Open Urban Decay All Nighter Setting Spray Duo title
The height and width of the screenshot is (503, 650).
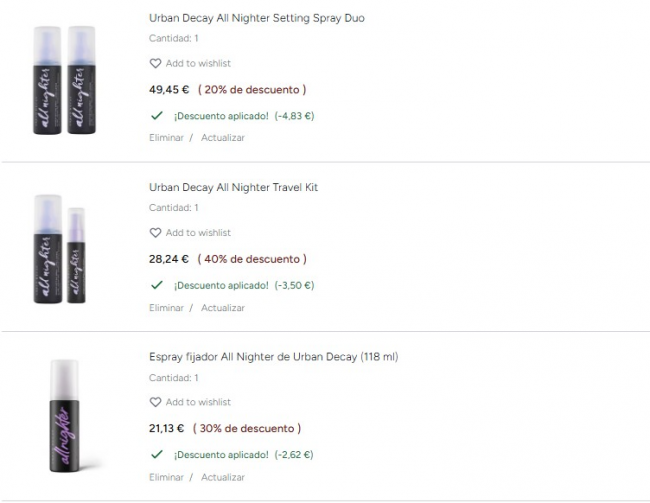click(257, 18)
